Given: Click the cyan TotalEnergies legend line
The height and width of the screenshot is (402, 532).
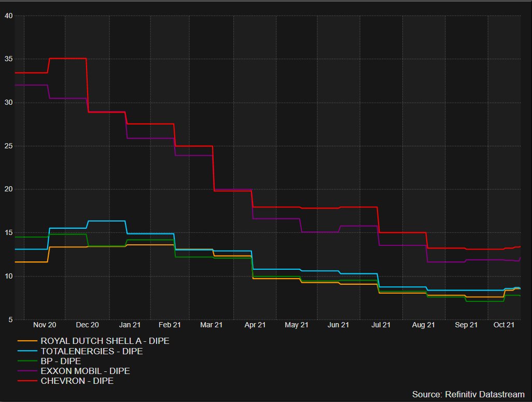Looking at the screenshot, I should [27, 351].
